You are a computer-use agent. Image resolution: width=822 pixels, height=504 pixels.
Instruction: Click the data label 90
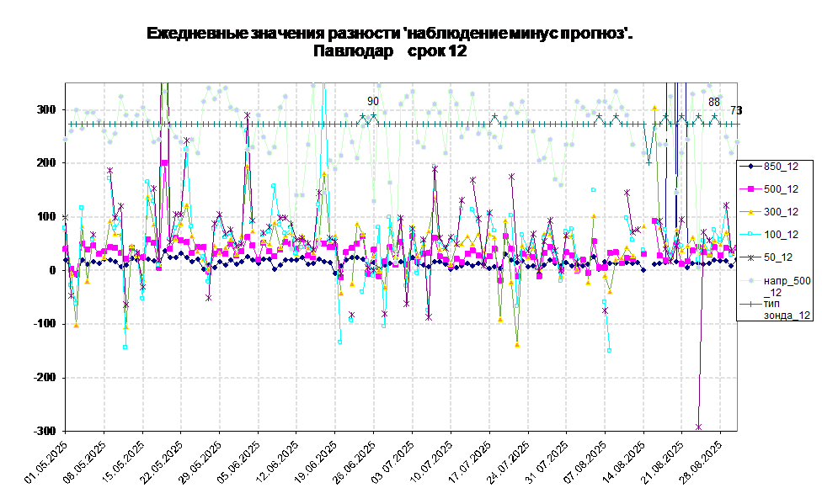point(372,101)
